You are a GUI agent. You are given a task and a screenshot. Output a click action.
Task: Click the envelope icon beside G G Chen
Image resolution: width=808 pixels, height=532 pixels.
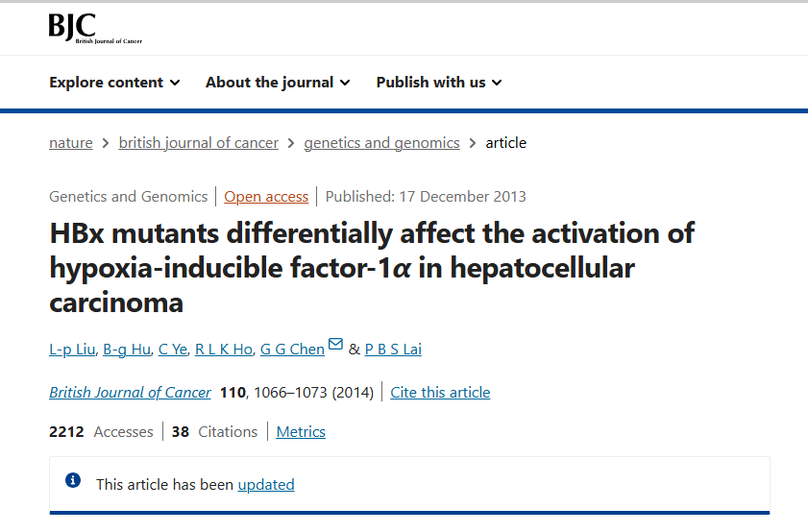coord(335,344)
